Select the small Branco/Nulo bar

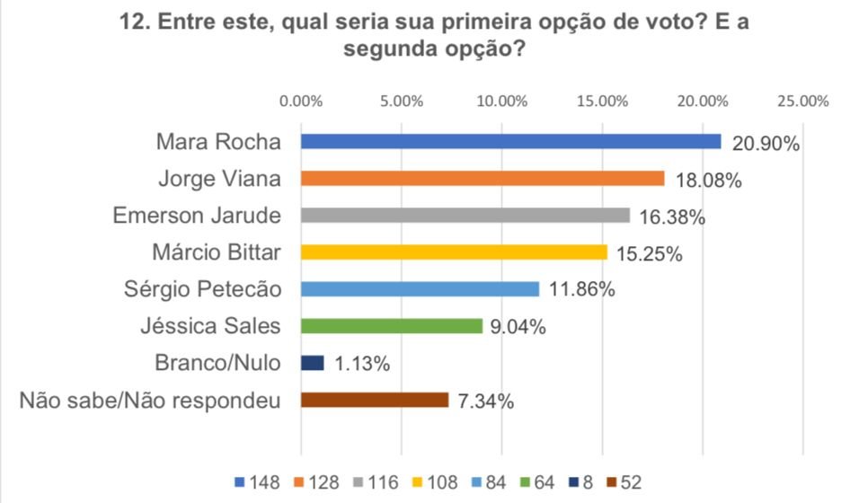(312, 363)
